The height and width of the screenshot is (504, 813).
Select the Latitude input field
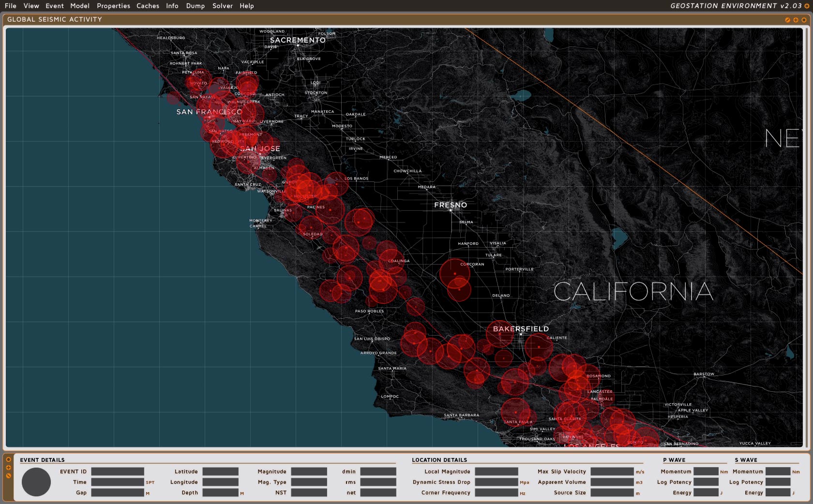click(x=220, y=472)
